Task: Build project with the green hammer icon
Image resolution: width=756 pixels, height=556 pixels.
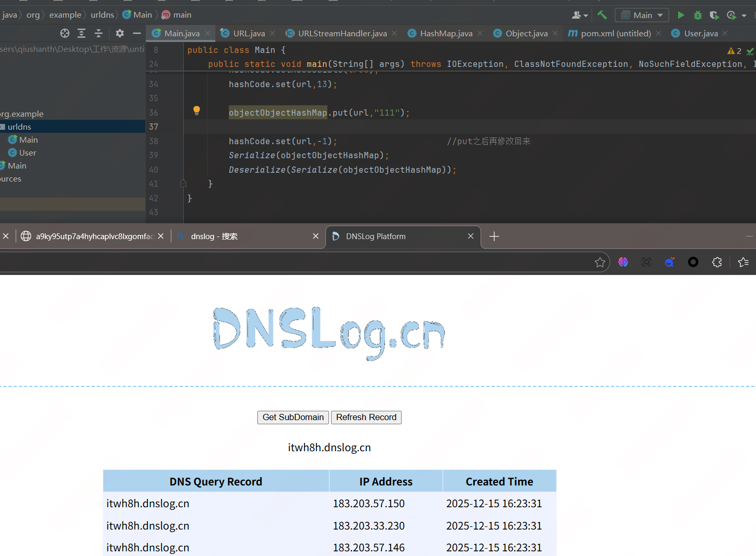Action: pyautogui.click(x=602, y=15)
